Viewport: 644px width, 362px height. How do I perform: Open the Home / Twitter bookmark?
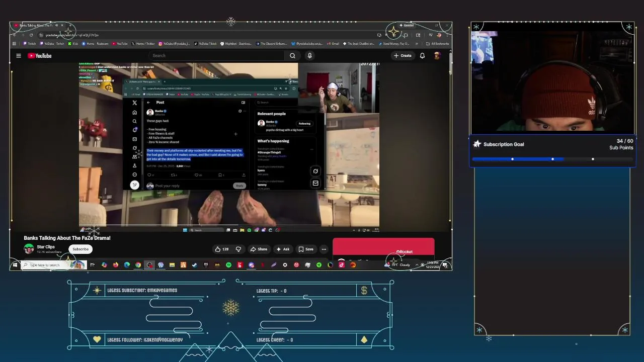143,44
